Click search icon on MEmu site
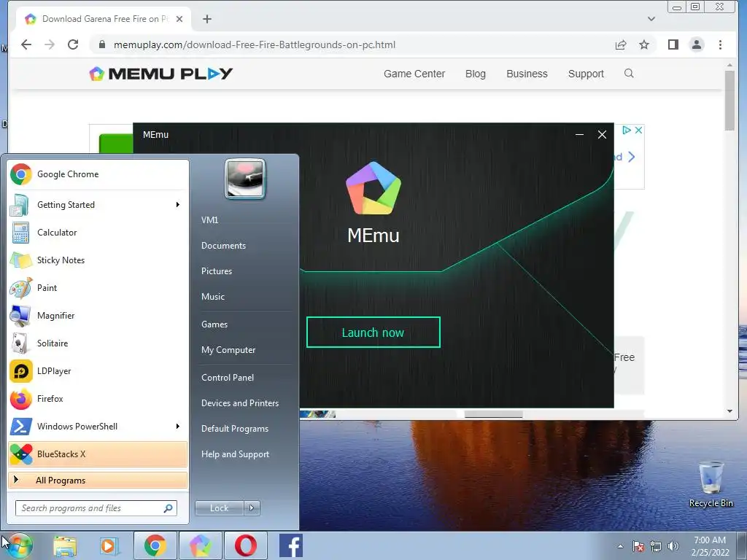This screenshot has width=747, height=560. pos(629,74)
